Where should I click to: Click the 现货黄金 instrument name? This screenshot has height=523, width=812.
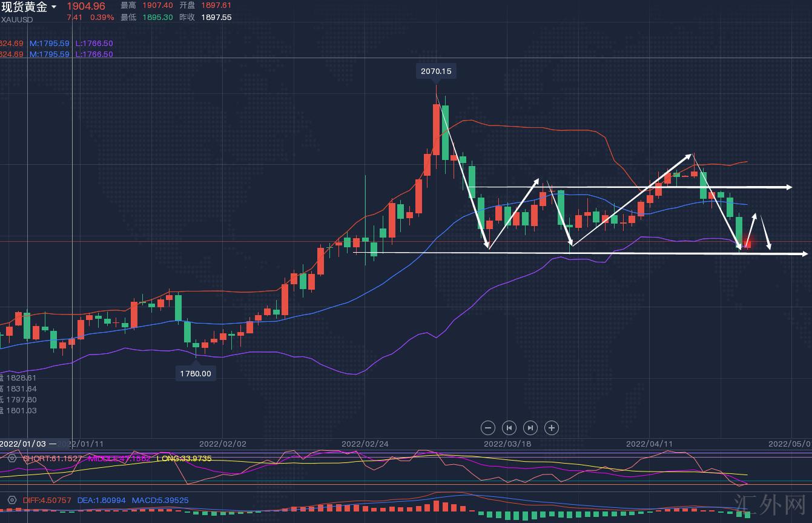pyautogui.click(x=24, y=7)
